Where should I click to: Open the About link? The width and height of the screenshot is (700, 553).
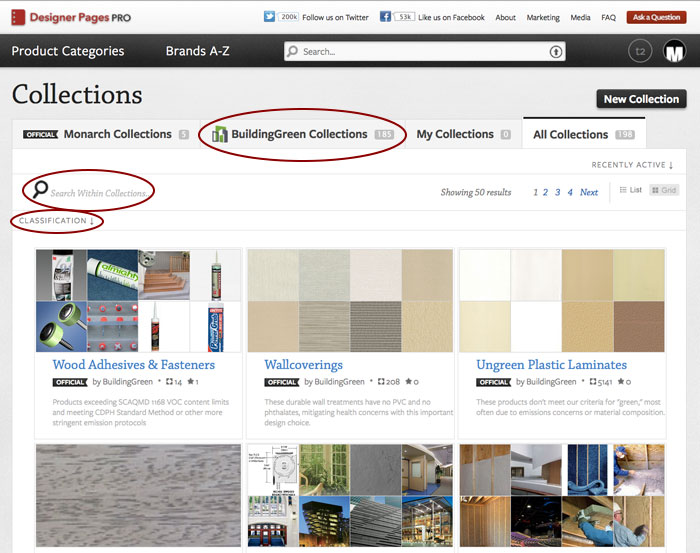(x=505, y=17)
